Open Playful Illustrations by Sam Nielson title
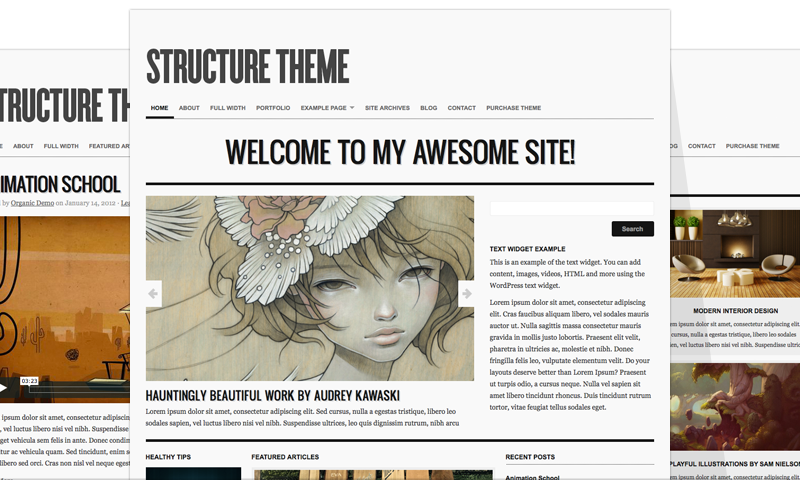The image size is (800, 480). (735, 464)
